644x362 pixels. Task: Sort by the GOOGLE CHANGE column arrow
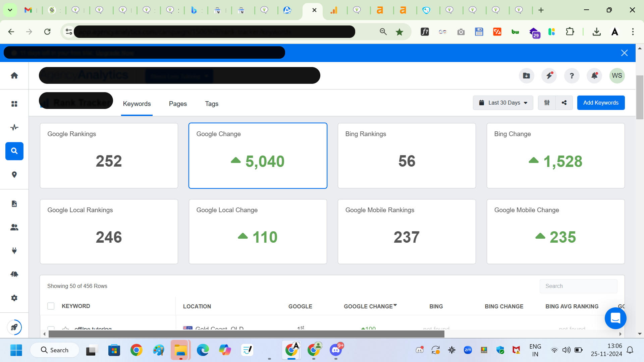pos(395,305)
